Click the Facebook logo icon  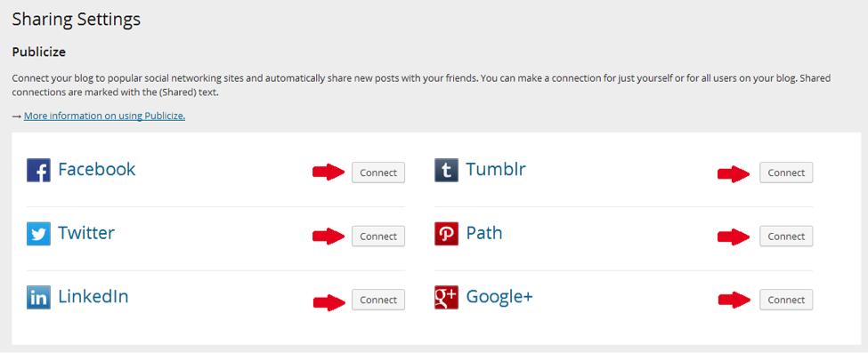tap(39, 171)
